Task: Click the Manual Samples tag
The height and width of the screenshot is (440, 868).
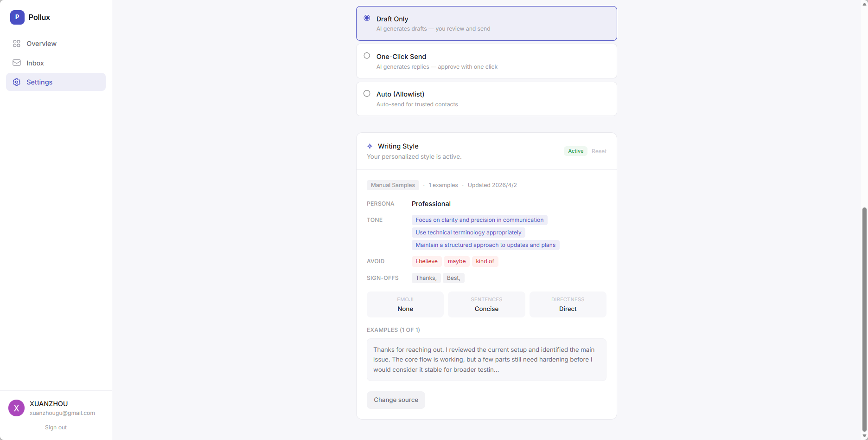Action: 393,185
